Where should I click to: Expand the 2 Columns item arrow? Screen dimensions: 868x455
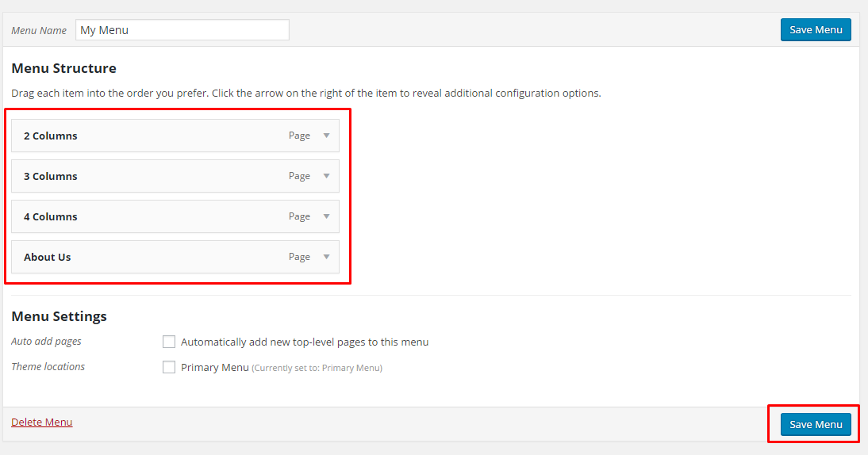click(327, 136)
